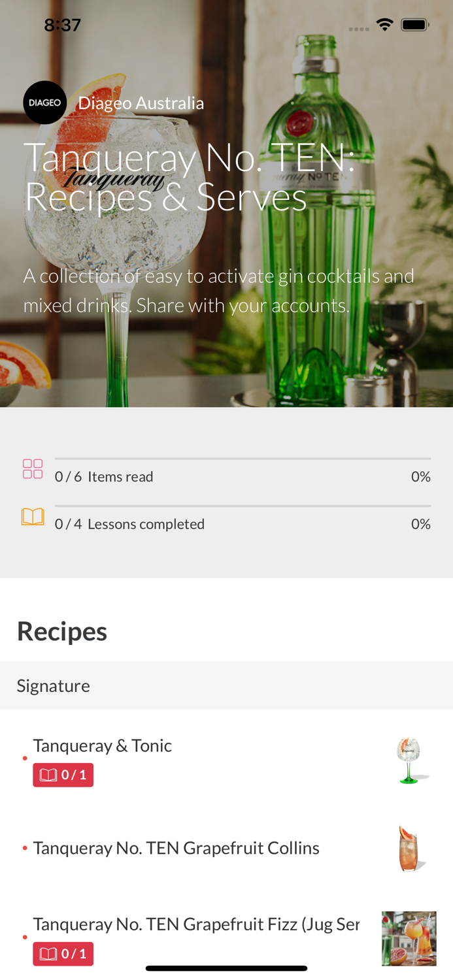Viewport: 453px width, 980px height.
Task: Tap the Tanqueray & Tonic glass thumbnail
Action: tap(410, 760)
